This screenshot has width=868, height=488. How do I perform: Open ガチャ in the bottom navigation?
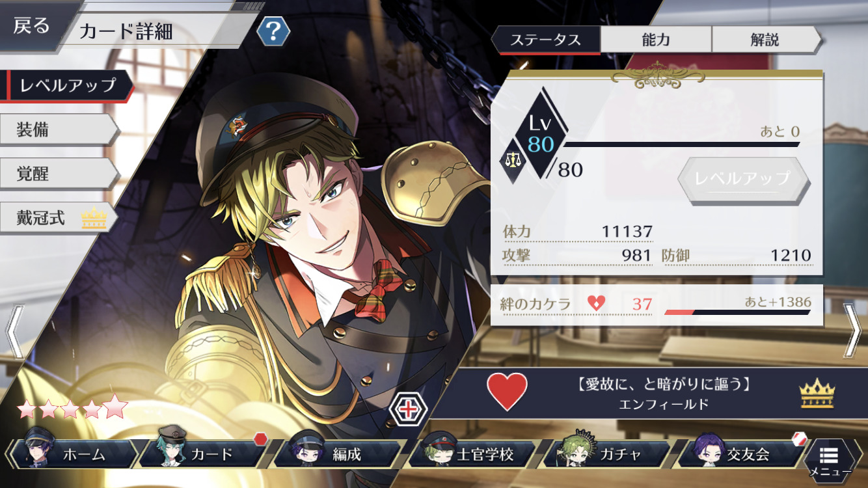[606, 453]
